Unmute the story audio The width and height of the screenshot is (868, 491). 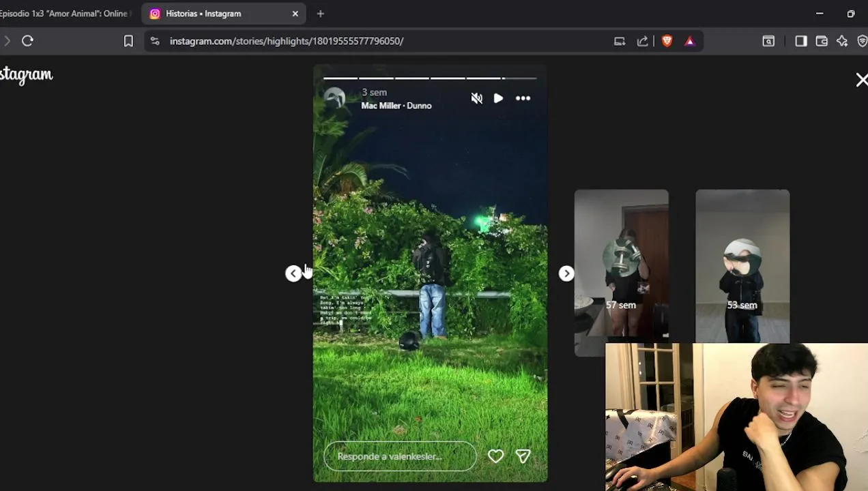pos(476,98)
